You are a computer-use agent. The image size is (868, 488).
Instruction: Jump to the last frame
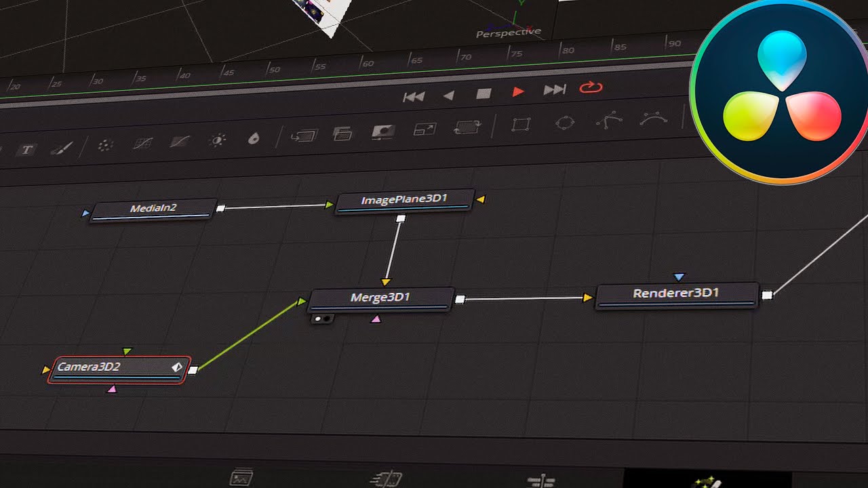555,89
